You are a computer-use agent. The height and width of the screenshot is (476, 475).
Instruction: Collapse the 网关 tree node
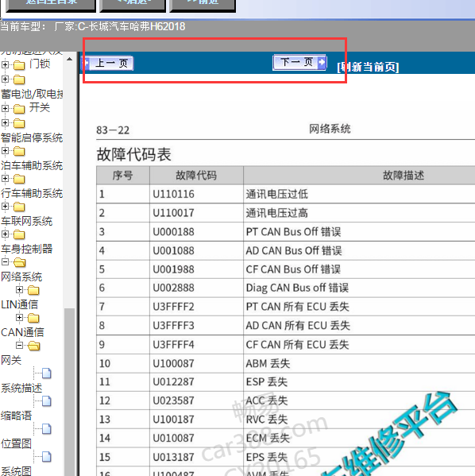(x=19, y=345)
